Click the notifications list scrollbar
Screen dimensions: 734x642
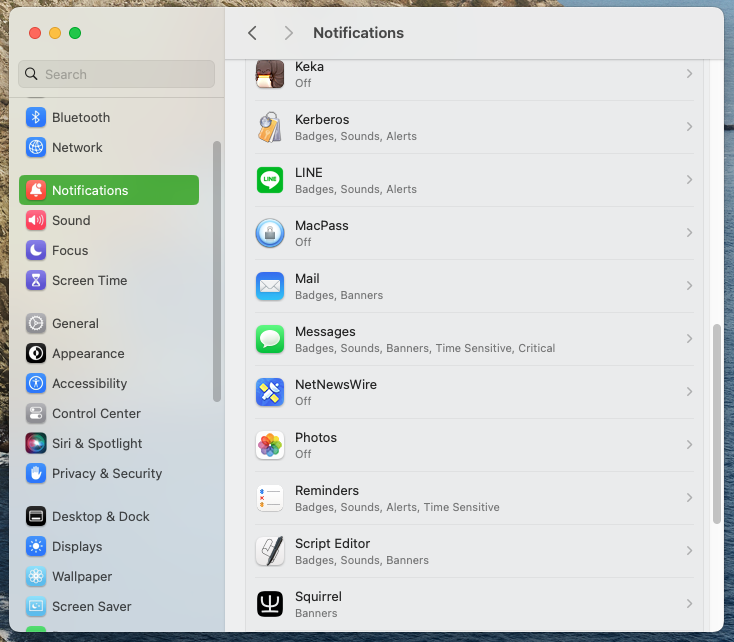pyautogui.click(x=716, y=422)
